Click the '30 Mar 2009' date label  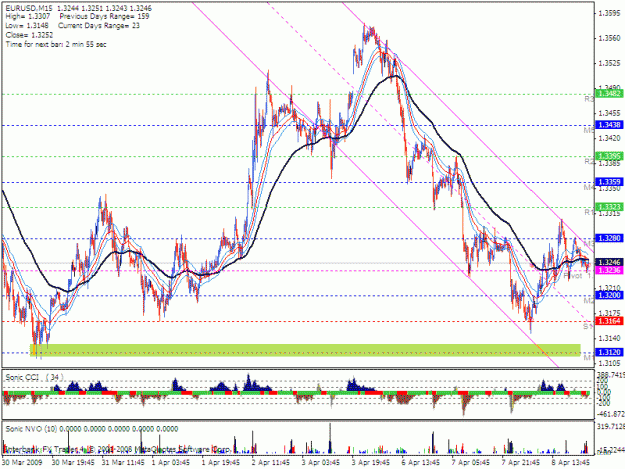tap(22, 462)
